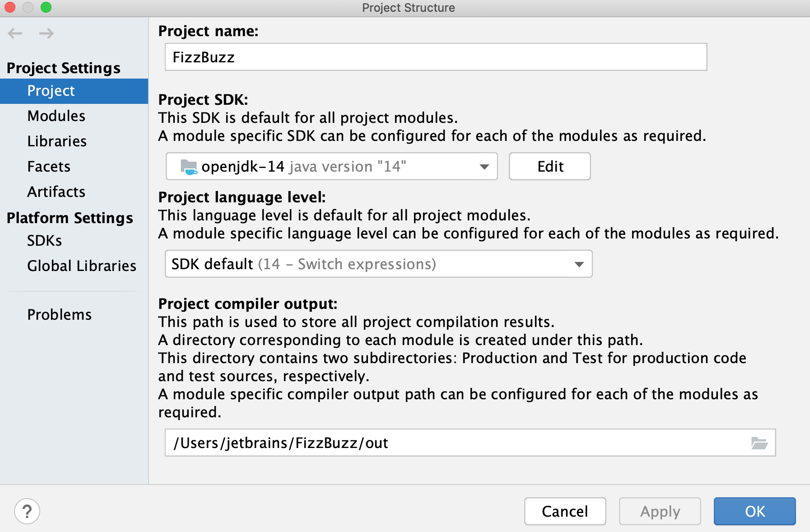Click the red close window button
Image resolution: width=810 pixels, height=532 pixels.
(10, 7)
